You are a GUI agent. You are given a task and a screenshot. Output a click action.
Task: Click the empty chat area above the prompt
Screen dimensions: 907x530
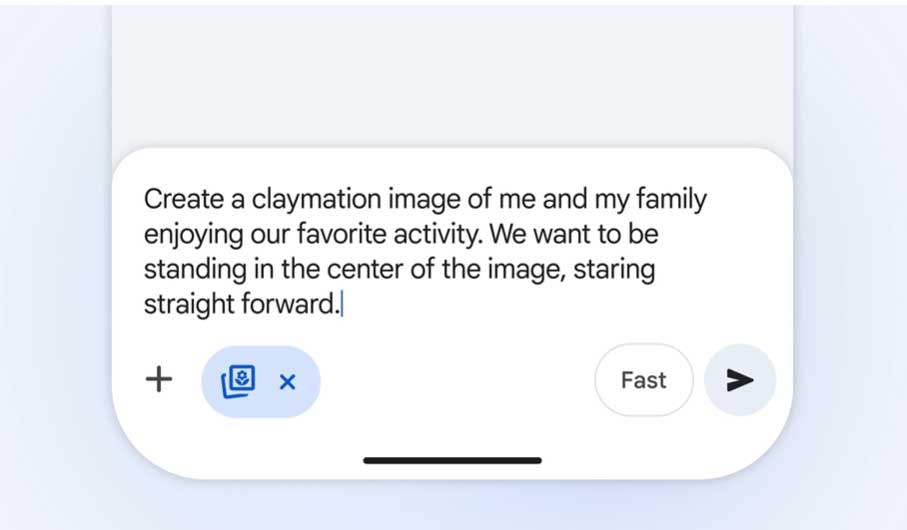tap(452, 75)
